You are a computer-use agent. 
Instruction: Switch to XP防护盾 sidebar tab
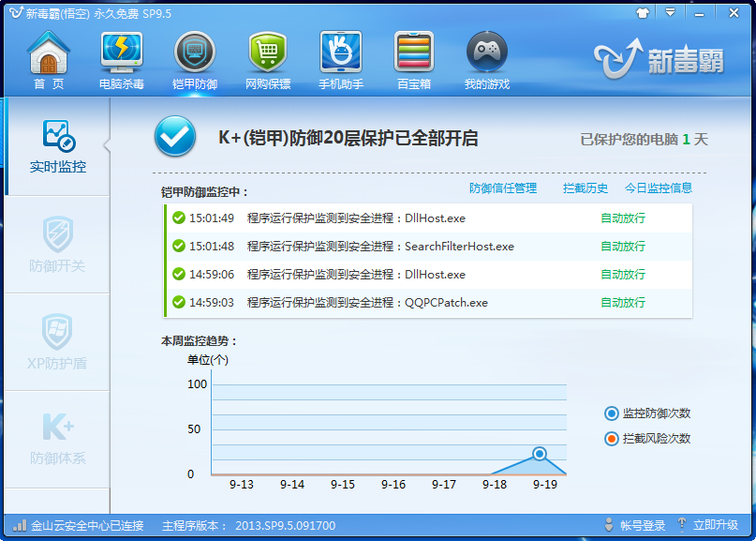[57, 342]
